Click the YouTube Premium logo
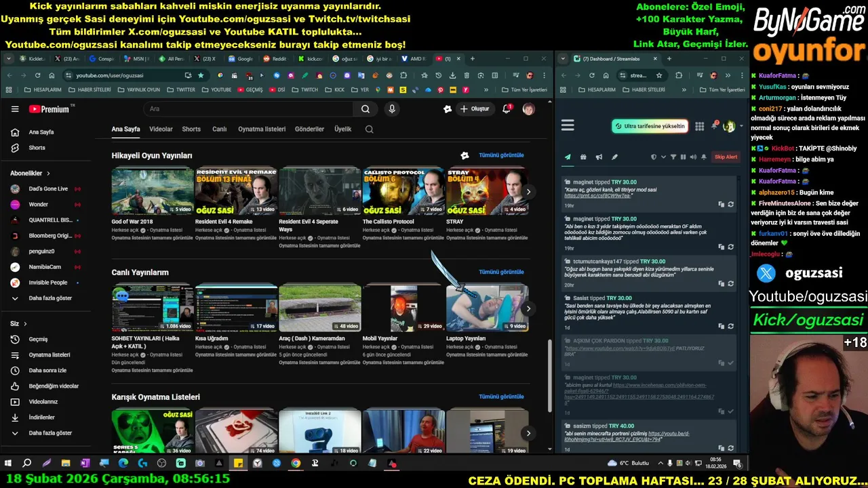 point(50,109)
